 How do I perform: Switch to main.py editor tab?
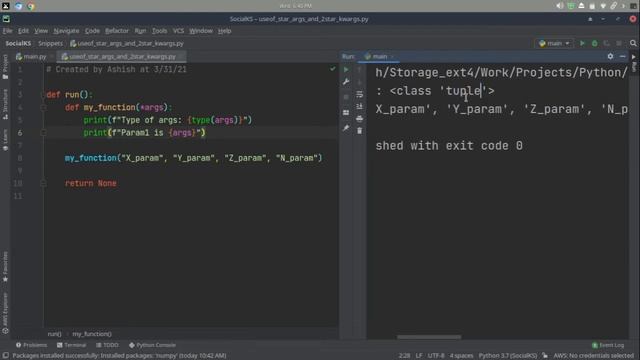[x=31, y=57]
